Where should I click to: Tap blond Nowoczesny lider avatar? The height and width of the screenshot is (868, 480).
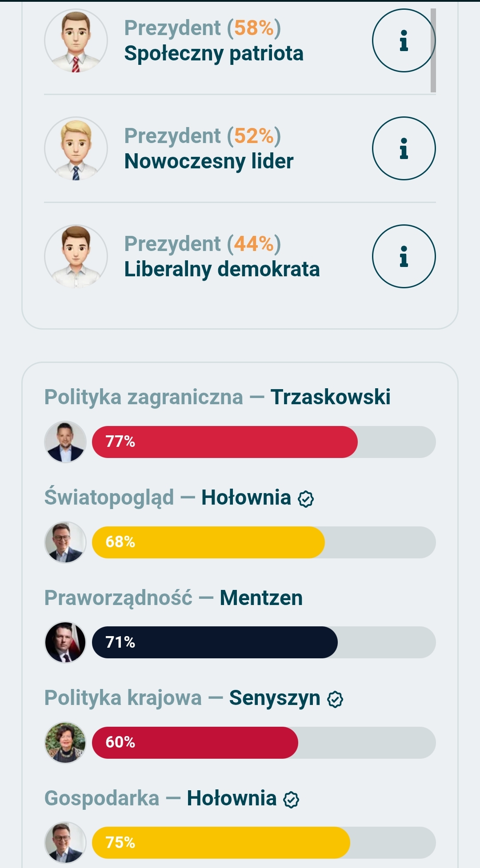pos(76,148)
